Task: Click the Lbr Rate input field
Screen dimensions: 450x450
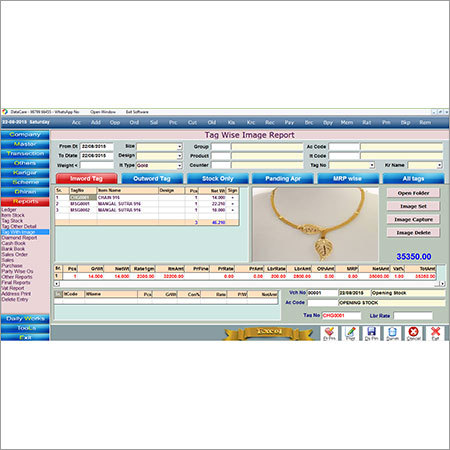Action: [x=413, y=316]
